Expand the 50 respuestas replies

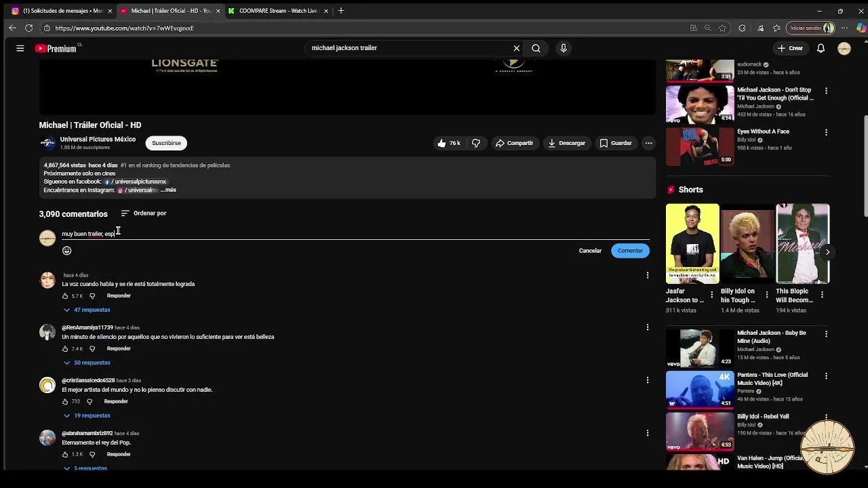87,363
